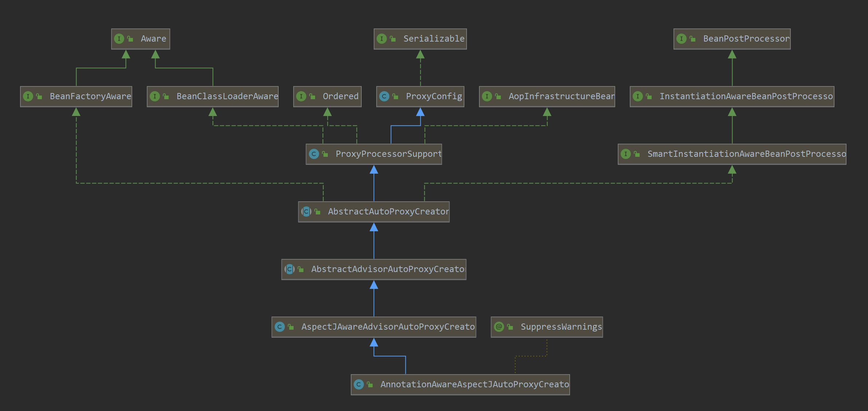Click the ProxyProcessorSupport class label
This screenshot has height=411, width=868.
(x=388, y=154)
